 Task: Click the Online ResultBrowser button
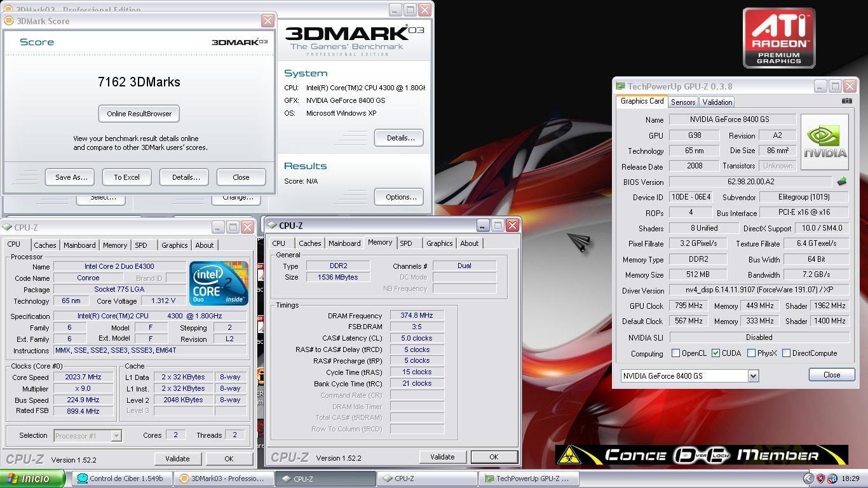(x=139, y=114)
